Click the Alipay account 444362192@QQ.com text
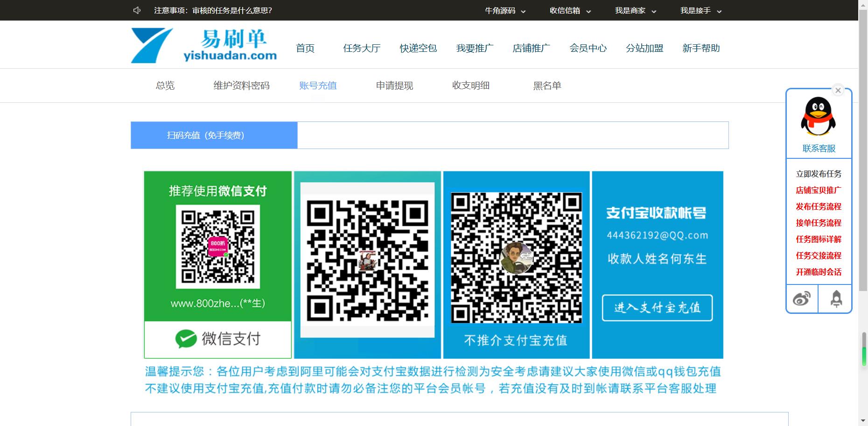The width and height of the screenshot is (868, 426). pos(657,235)
